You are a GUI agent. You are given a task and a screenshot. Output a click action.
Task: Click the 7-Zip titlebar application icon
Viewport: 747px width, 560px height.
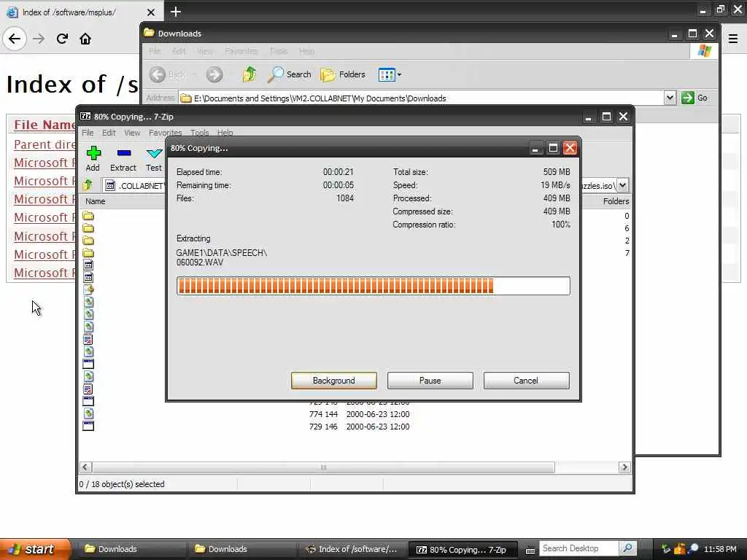[85, 116]
